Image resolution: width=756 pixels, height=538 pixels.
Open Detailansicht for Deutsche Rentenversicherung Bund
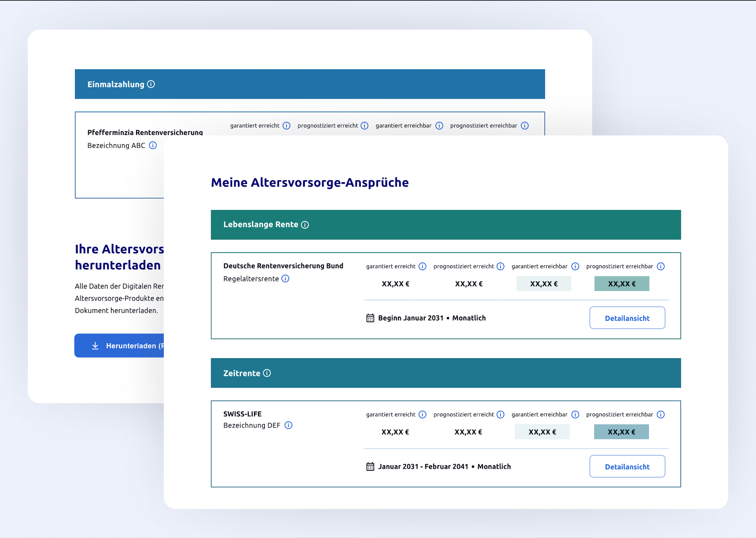627,318
